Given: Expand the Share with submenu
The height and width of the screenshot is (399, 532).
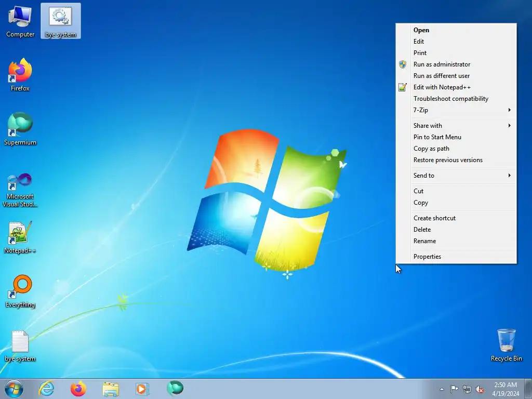Looking at the screenshot, I should [456, 126].
